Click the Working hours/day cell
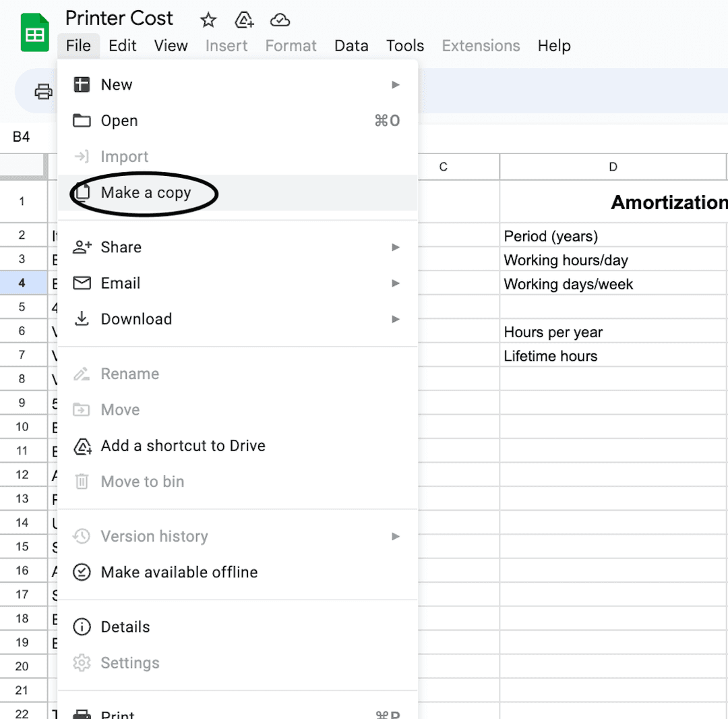 coord(614,259)
